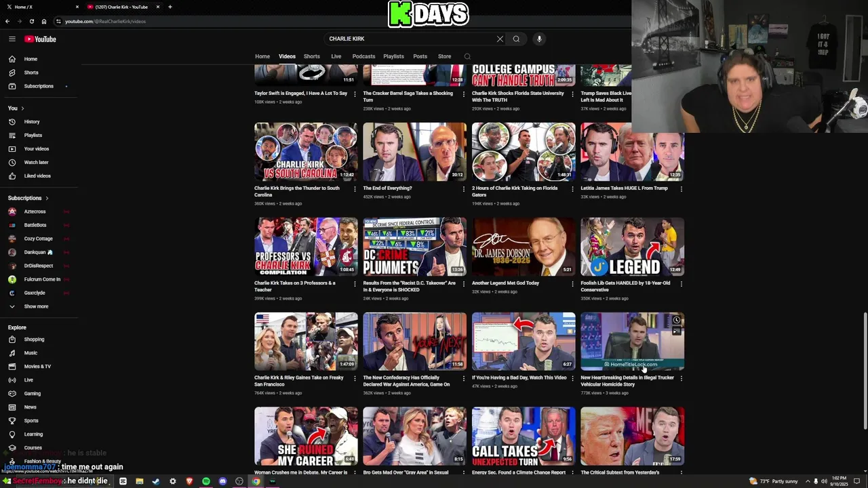Switch to the Home / X browser tab
This screenshot has width=868, height=488.
point(41,7)
